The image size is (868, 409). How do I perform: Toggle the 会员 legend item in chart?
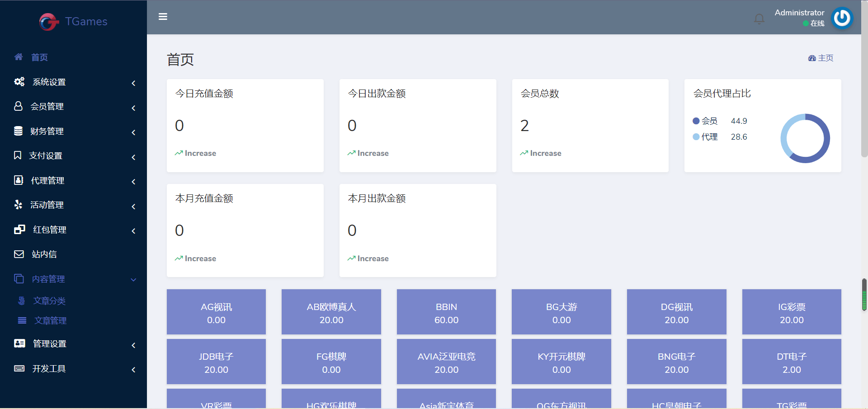click(x=705, y=121)
